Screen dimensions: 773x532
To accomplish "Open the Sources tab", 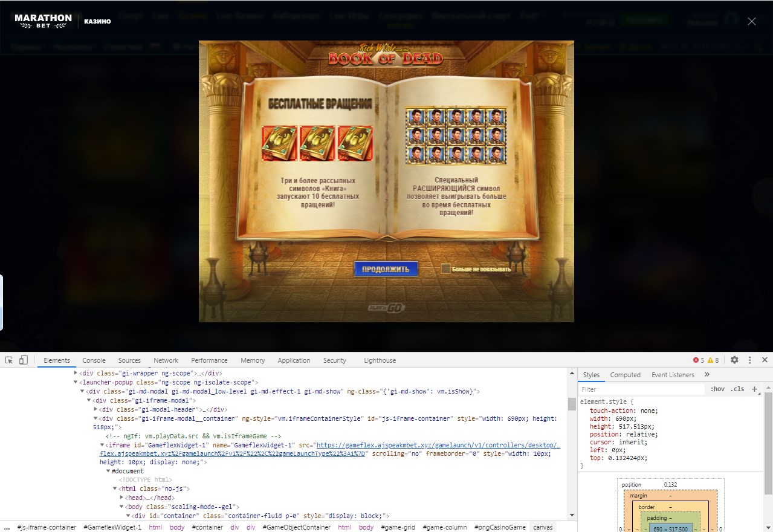I will 129,360.
